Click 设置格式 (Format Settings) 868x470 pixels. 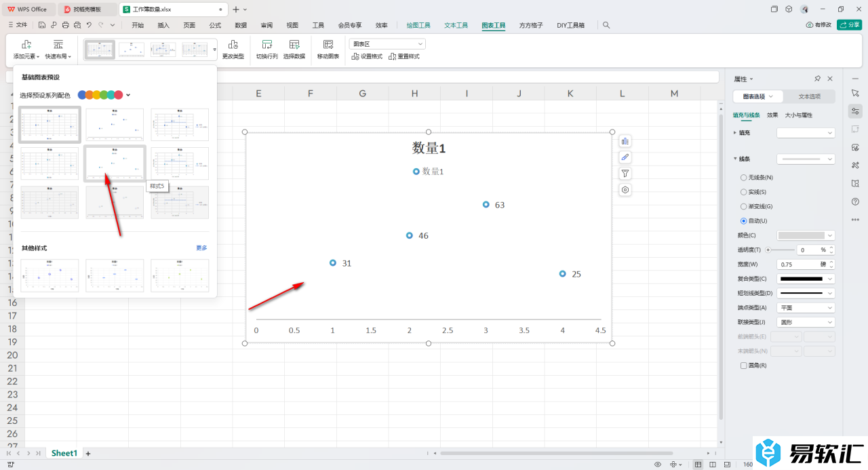point(367,56)
